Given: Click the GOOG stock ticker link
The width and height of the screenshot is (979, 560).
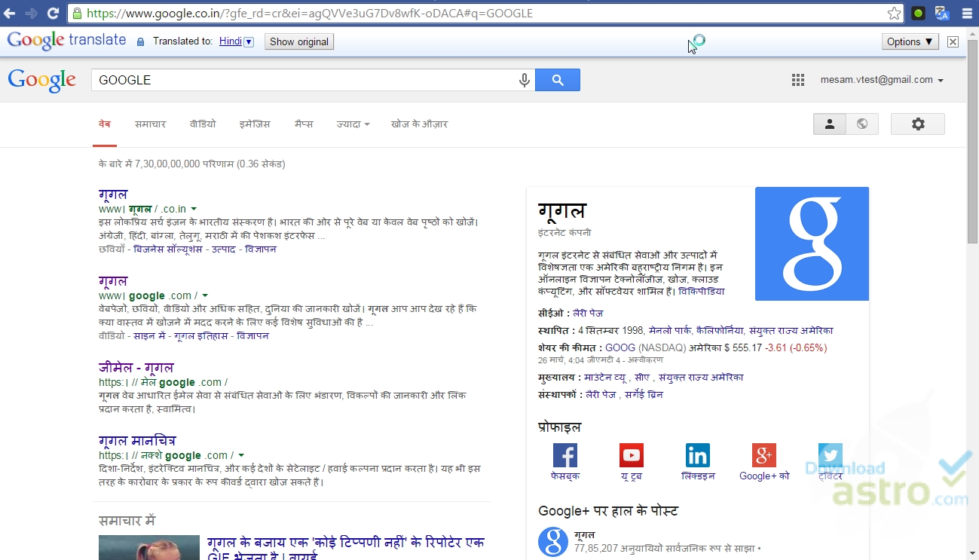Looking at the screenshot, I should [620, 348].
